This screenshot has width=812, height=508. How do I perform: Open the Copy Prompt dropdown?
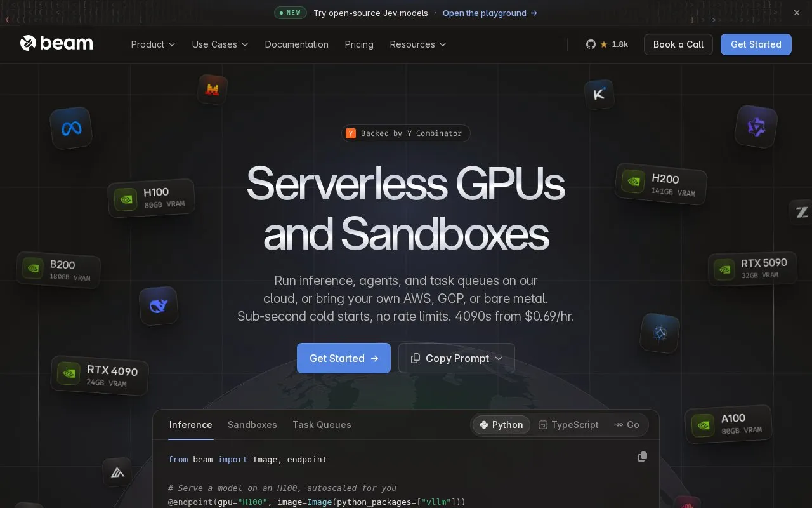click(x=457, y=358)
